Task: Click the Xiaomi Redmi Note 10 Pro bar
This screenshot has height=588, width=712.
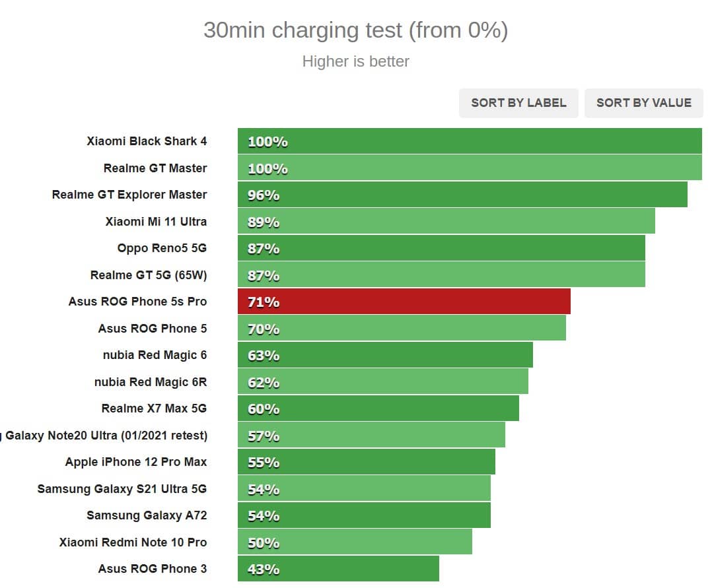Action: click(355, 542)
